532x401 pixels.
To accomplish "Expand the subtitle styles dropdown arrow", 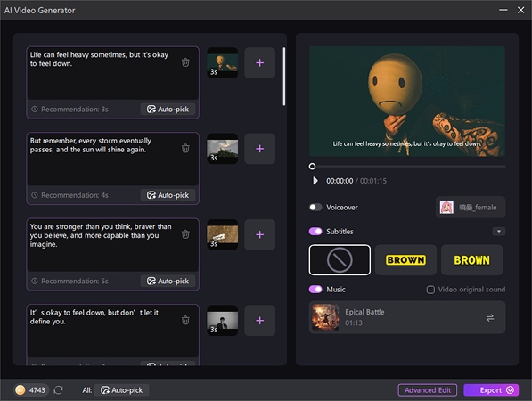I will [x=499, y=232].
